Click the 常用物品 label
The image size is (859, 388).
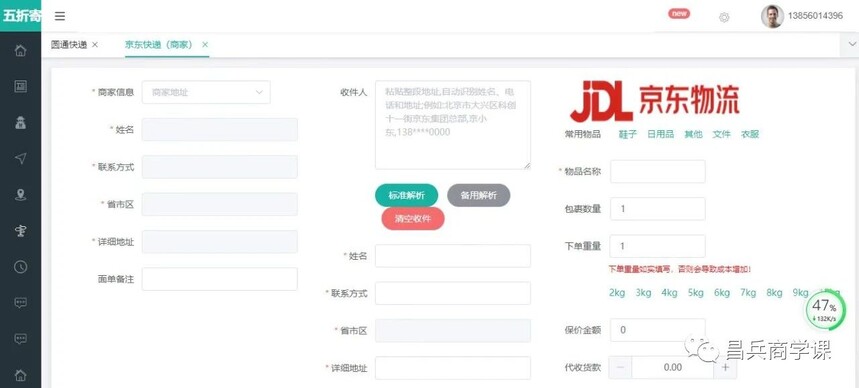coord(583,134)
